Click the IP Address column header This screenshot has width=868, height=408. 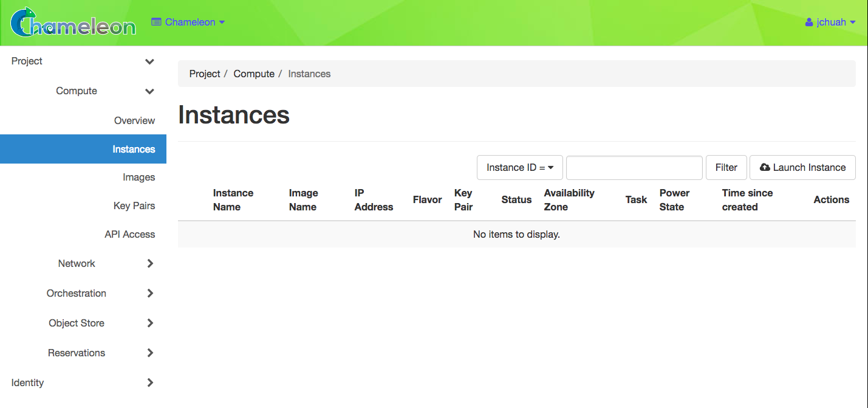374,199
